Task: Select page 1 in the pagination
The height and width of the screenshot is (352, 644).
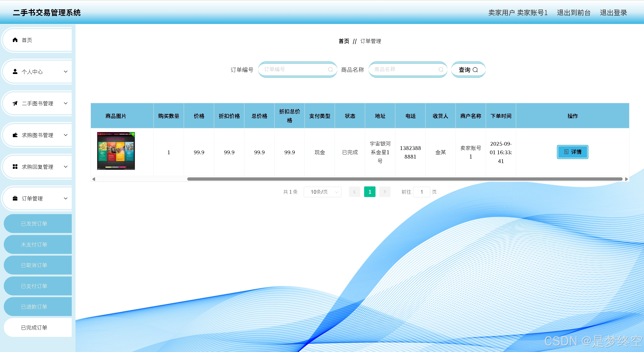Action: (x=370, y=192)
